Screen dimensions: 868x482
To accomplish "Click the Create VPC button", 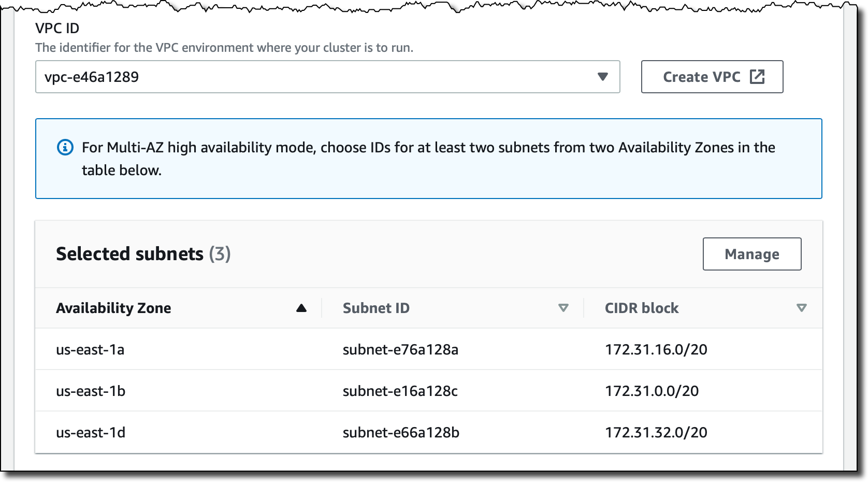I will pyautogui.click(x=712, y=77).
